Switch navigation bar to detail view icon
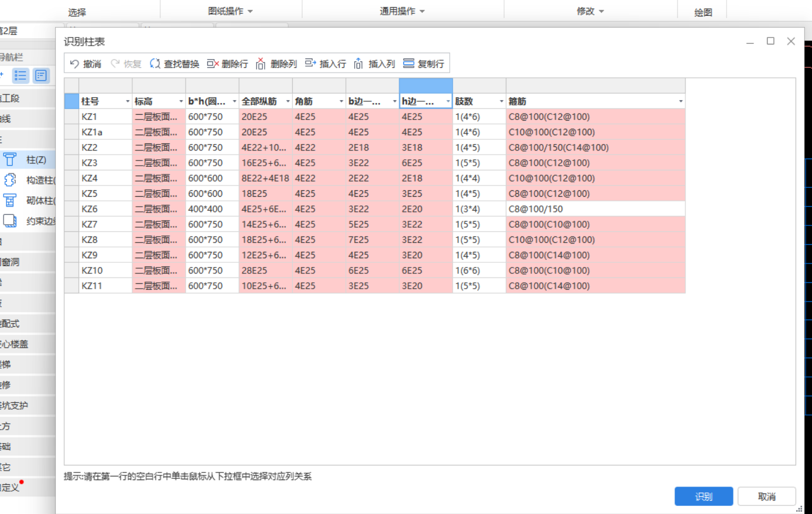 41,76
